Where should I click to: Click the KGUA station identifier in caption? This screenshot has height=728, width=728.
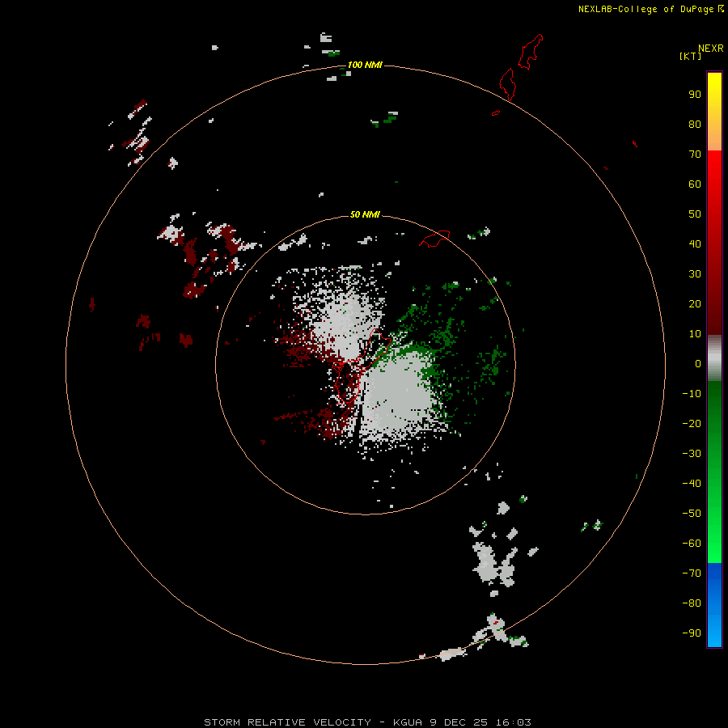tap(410, 722)
